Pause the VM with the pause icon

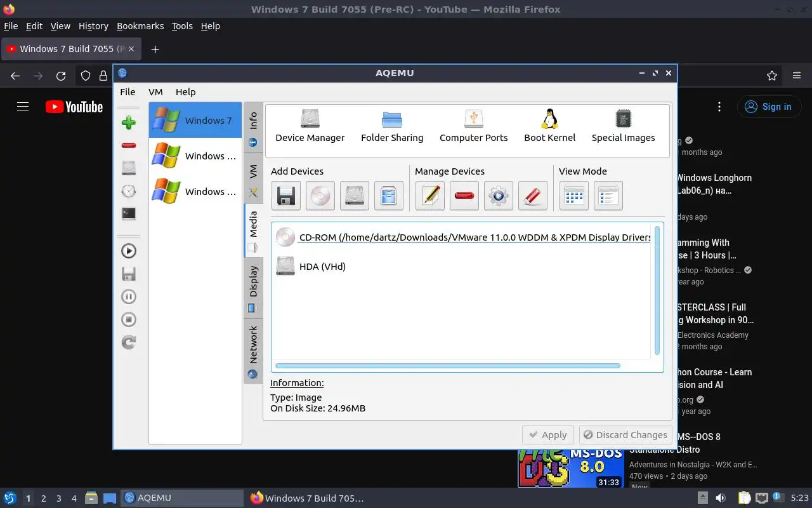tap(129, 297)
